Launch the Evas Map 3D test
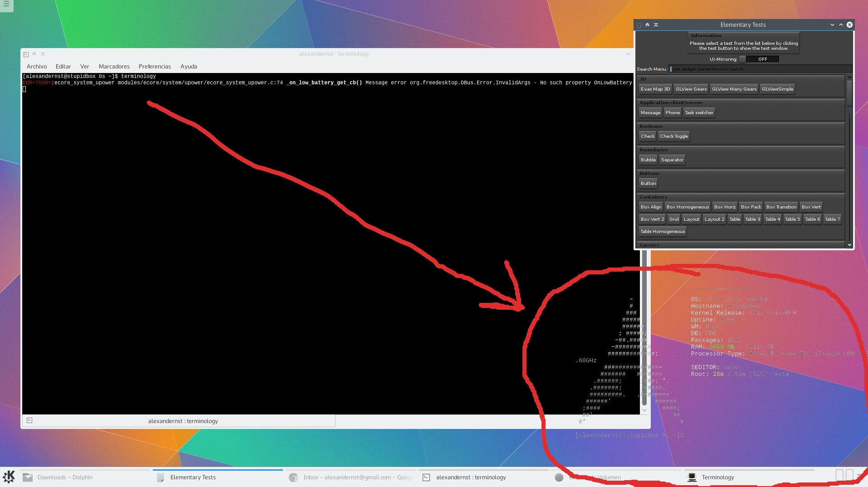 click(655, 89)
